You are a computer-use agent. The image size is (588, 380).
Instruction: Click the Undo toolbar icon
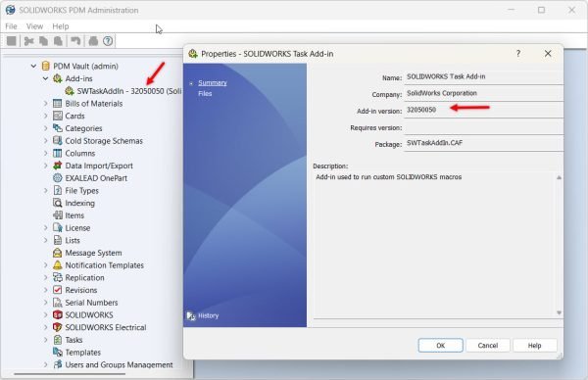click(75, 41)
